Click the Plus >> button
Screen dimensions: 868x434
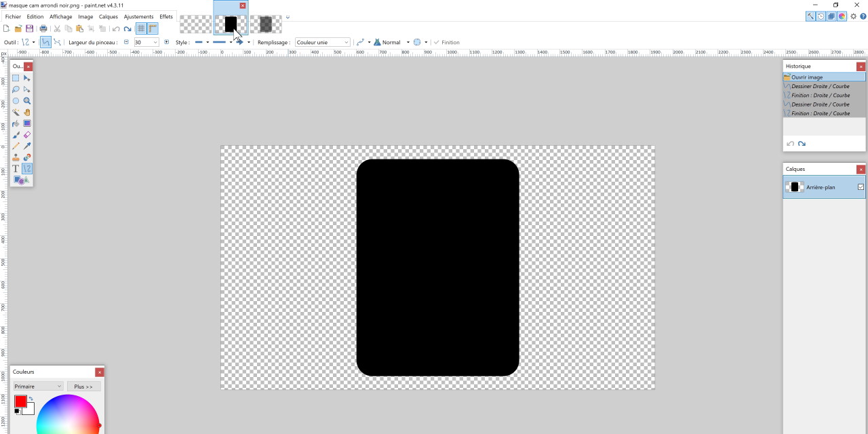[x=83, y=387]
